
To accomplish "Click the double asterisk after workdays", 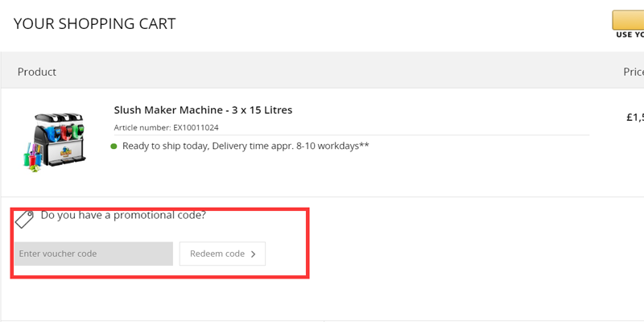I will click(365, 145).
